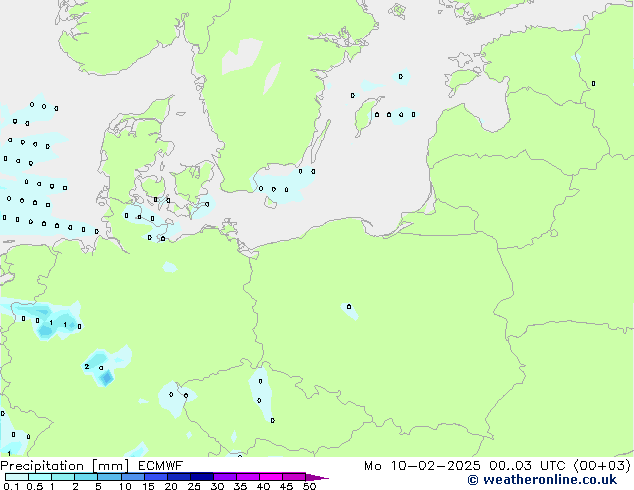Viewport: 634px width, 490px height.
Task: Click the Precipitation [mm] legend title
Action: coord(64,466)
